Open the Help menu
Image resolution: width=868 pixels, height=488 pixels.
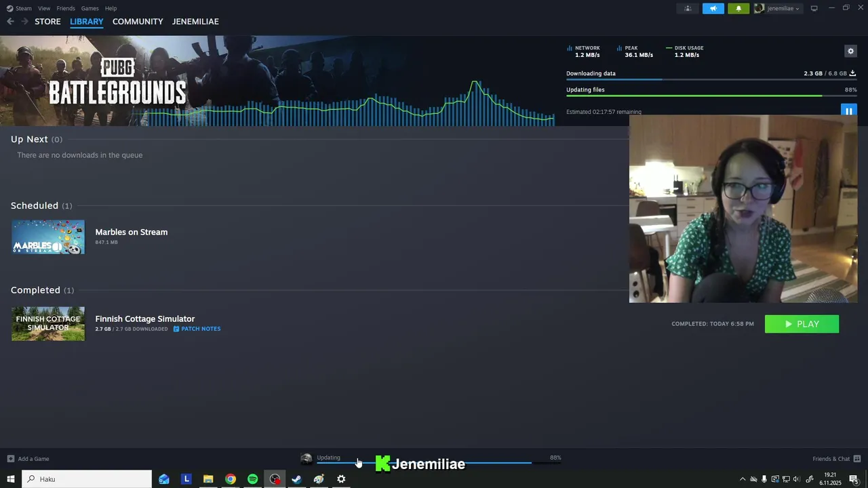pos(111,8)
